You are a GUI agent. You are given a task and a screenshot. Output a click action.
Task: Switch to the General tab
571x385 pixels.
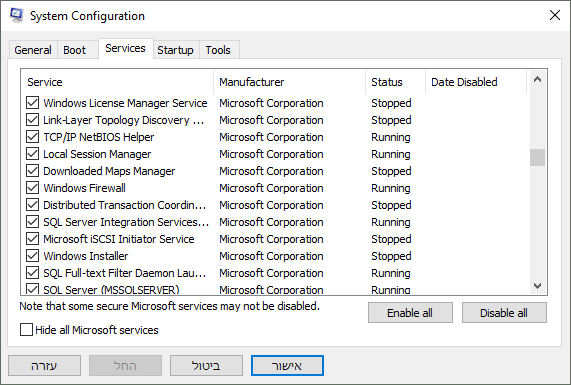[x=33, y=50]
